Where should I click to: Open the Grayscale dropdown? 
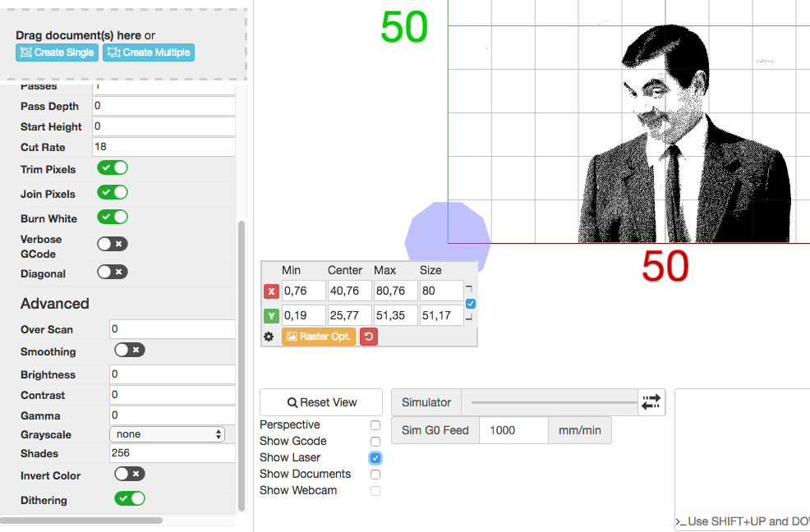click(168, 434)
